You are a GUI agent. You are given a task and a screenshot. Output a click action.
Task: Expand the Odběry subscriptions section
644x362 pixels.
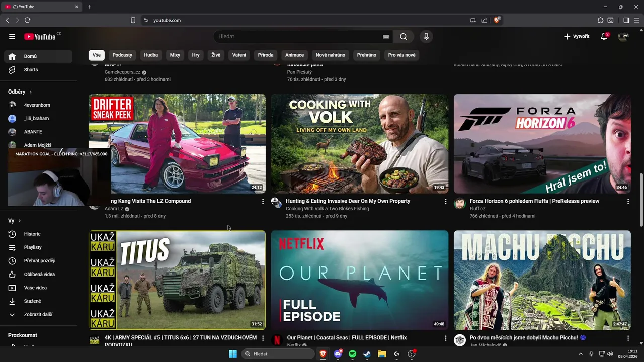pyautogui.click(x=20, y=92)
